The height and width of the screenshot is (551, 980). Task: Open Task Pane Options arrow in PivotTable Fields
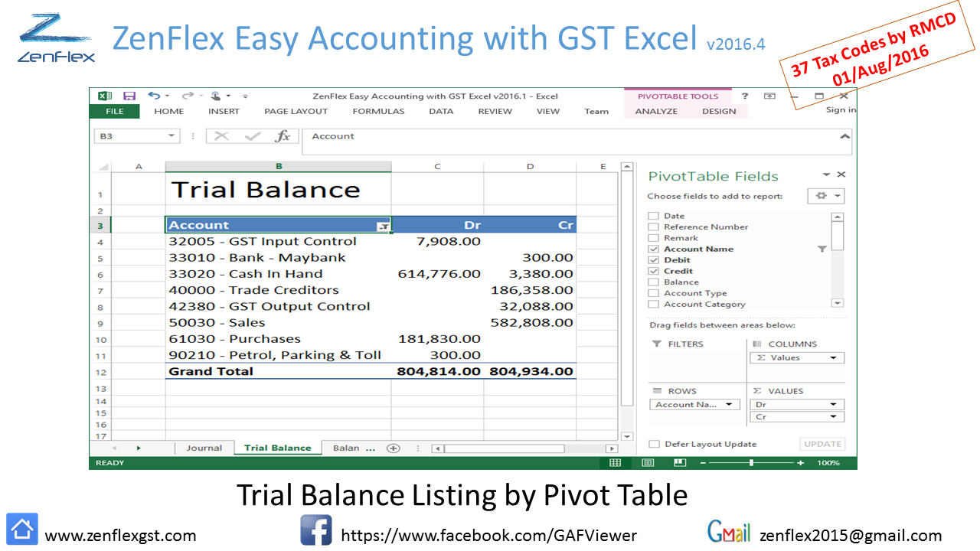tap(827, 175)
